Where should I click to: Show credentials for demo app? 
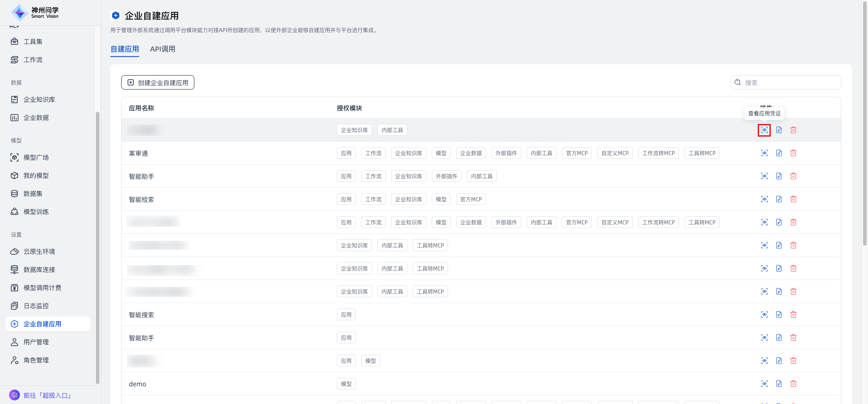764,384
